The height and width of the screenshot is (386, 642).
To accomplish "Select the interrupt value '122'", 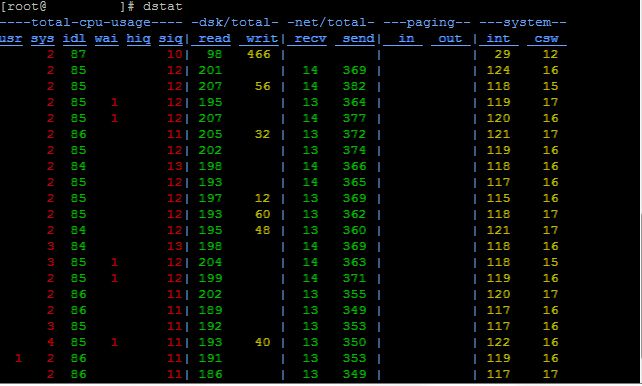I will pyautogui.click(x=498, y=342).
